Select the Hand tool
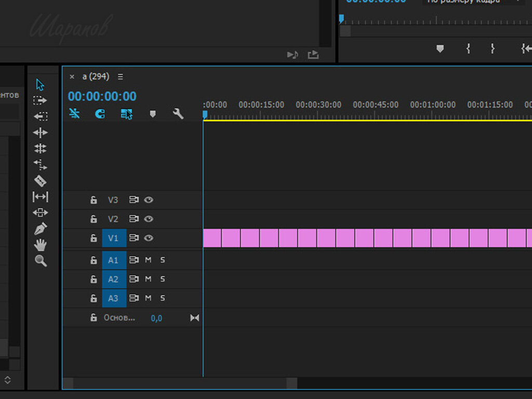532x399 pixels. (40, 245)
